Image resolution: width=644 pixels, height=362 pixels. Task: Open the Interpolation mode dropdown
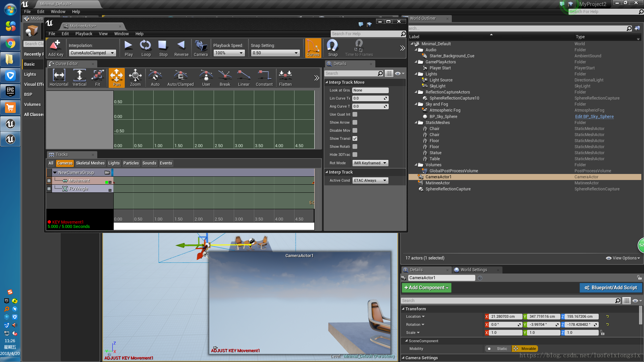tap(93, 53)
